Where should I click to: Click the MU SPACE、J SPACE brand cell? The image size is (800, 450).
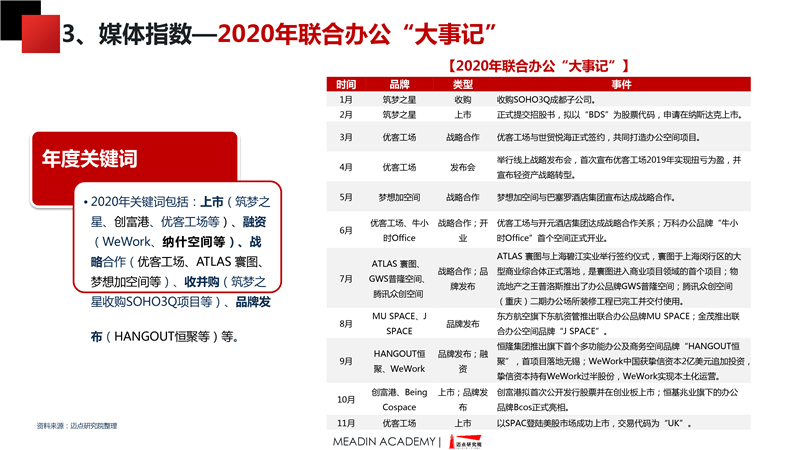tap(399, 324)
